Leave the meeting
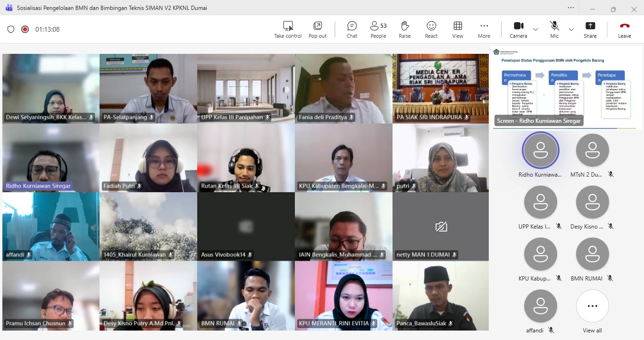 click(625, 29)
